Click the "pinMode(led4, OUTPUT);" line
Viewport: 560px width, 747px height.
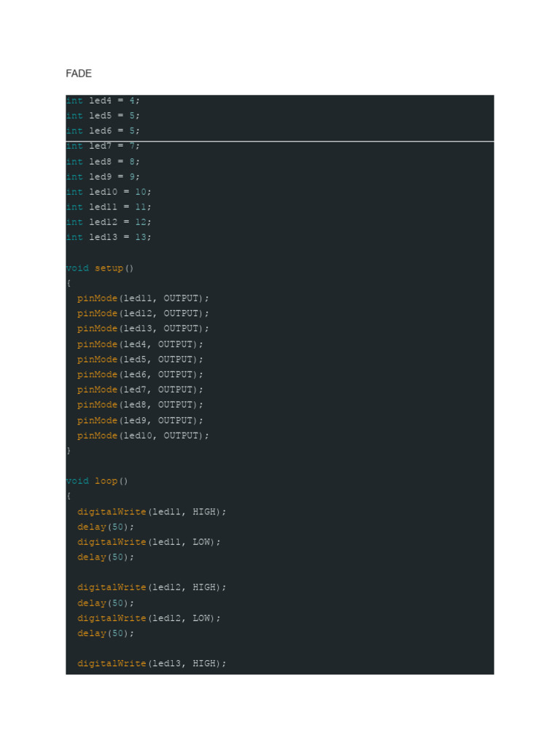point(140,344)
